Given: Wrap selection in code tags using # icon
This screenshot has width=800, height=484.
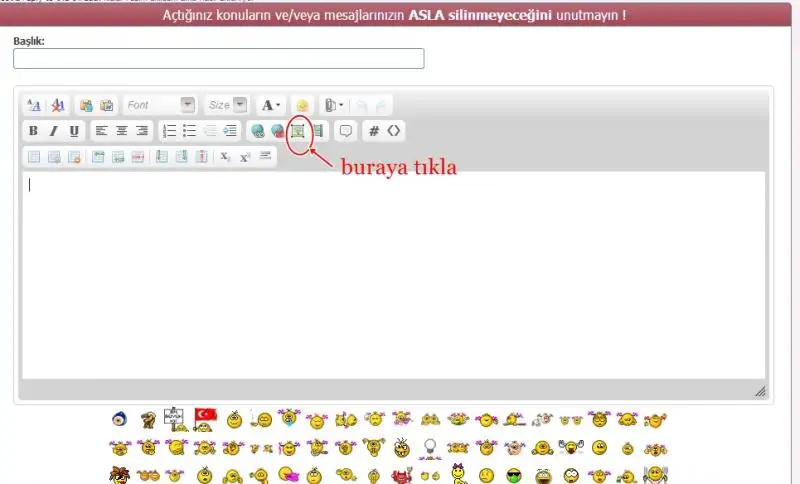Looking at the screenshot, I should 374,131.
